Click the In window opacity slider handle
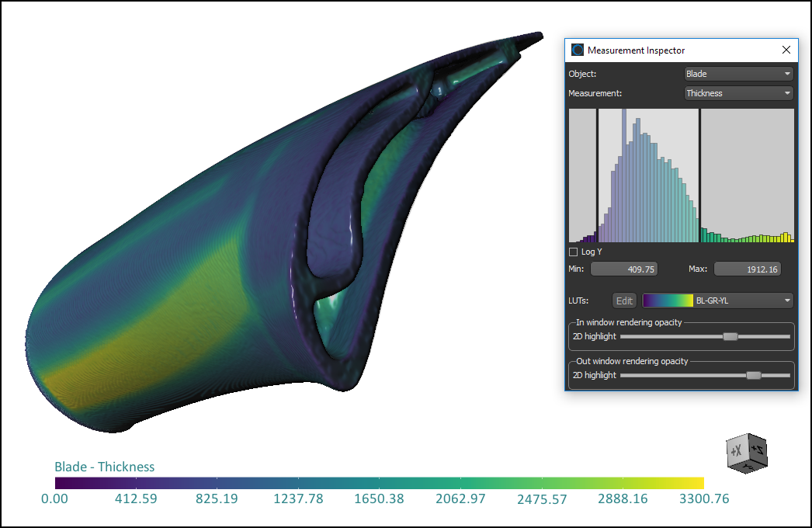This screenshot has height=528, width=812. pos(730,336)
